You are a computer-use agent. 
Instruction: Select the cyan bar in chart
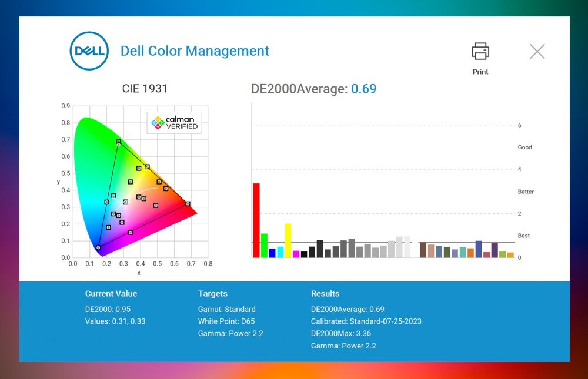pos(280,252)
